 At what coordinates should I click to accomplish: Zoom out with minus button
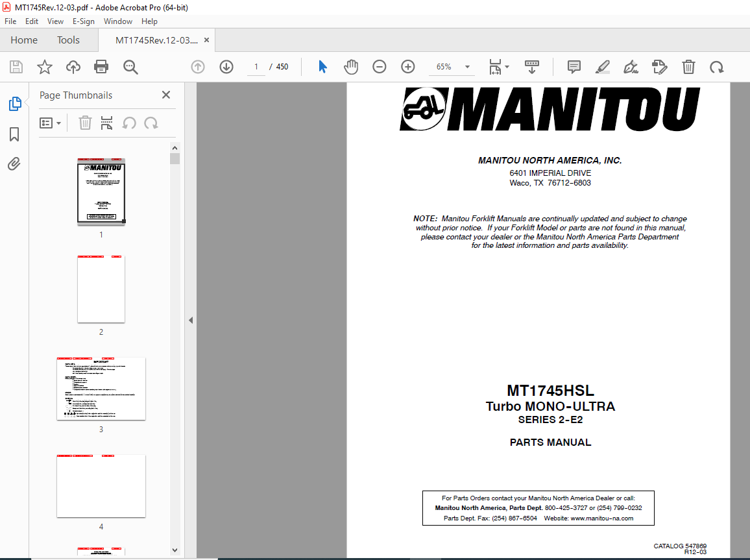(380, 67)
